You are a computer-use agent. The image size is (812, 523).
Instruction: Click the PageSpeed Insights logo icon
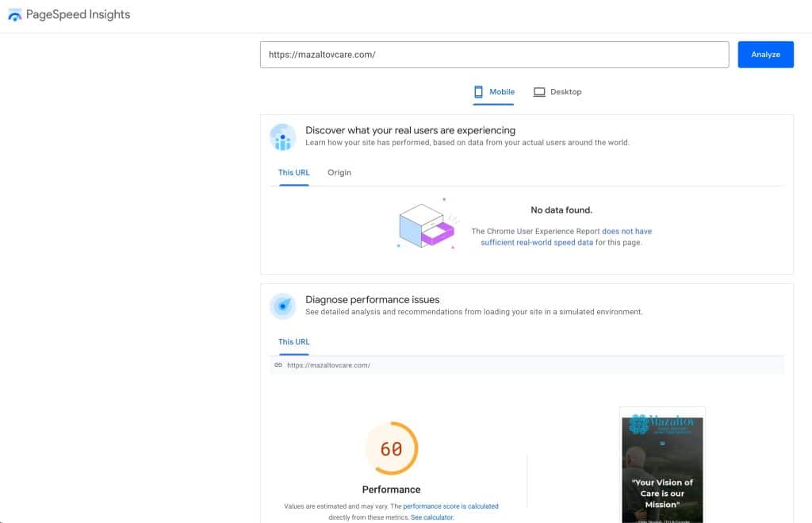15,15
